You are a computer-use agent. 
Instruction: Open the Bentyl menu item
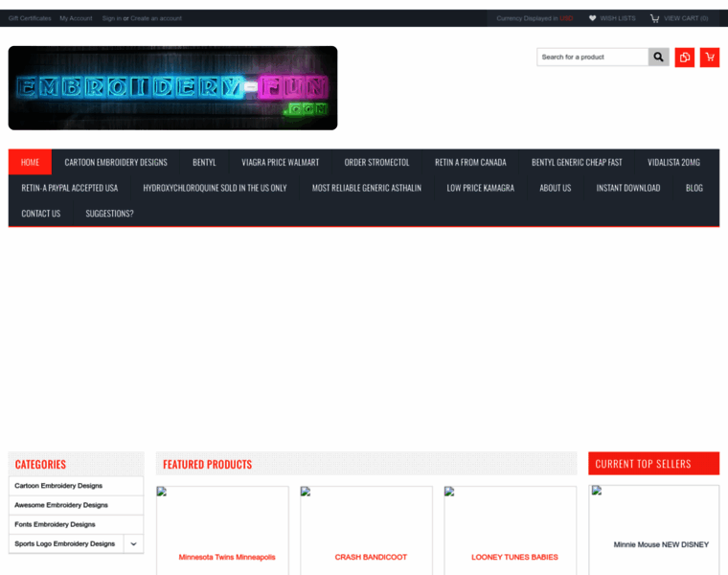tap(204, 162)
